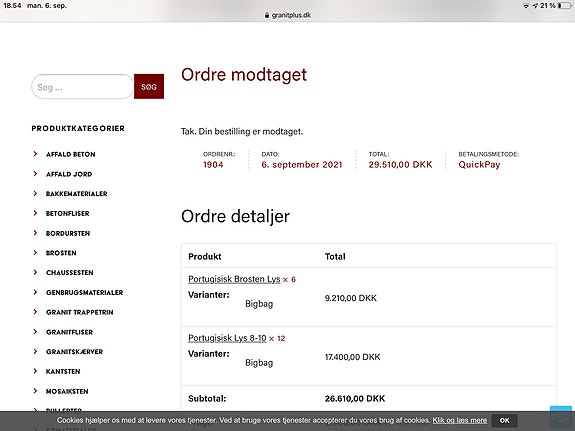
Task: Open the Kantsten category
Action: tap(63, 372)
